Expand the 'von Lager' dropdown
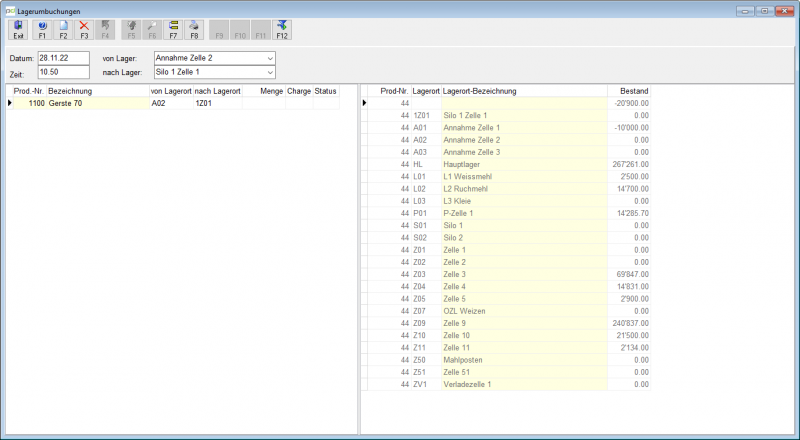800x440 pixels. 270,58
